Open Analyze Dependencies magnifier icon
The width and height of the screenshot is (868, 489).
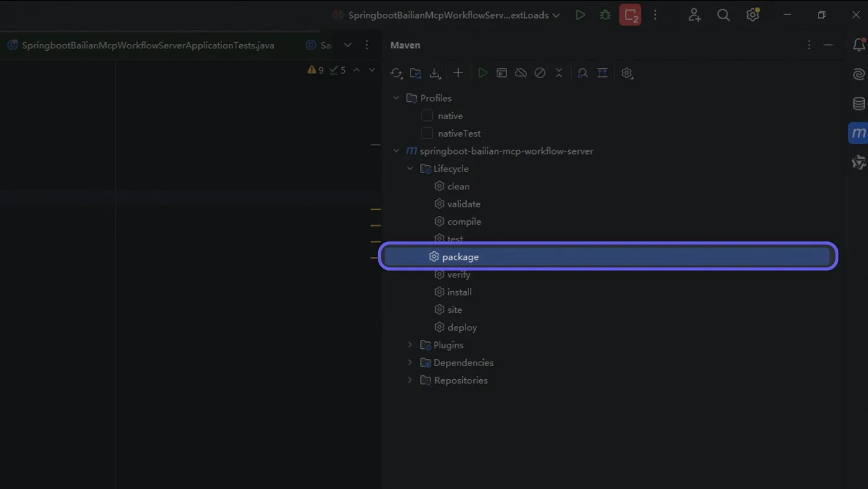pyautogui.click(x=583, y=73)
